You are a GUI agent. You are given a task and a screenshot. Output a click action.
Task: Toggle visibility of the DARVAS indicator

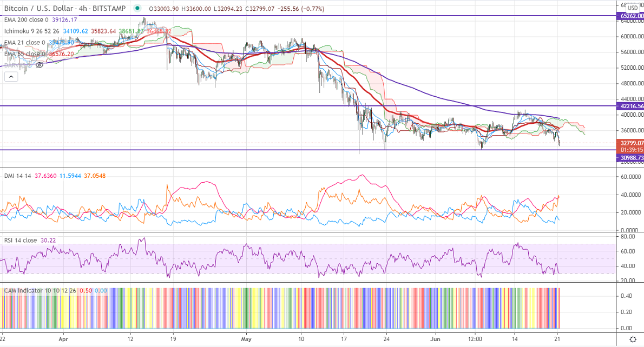(x=40, y=65)
